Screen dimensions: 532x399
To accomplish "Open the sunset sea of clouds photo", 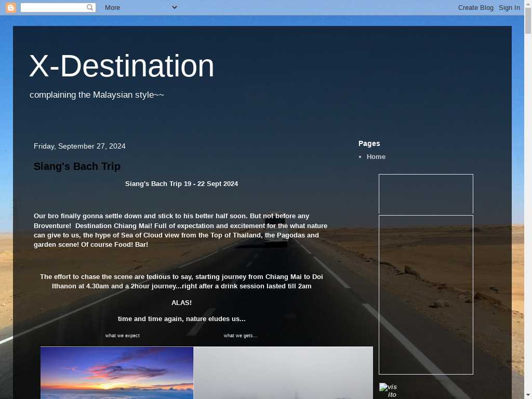I will point(117,373).
